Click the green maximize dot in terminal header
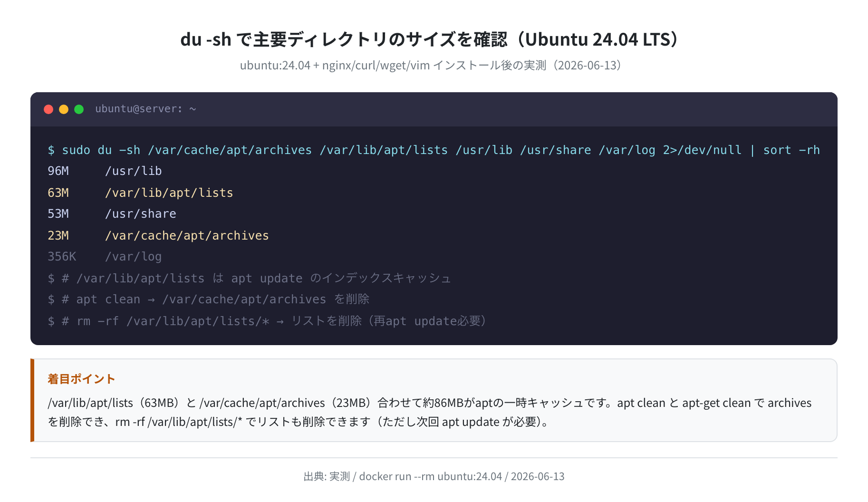 click(x=79, y=109)
